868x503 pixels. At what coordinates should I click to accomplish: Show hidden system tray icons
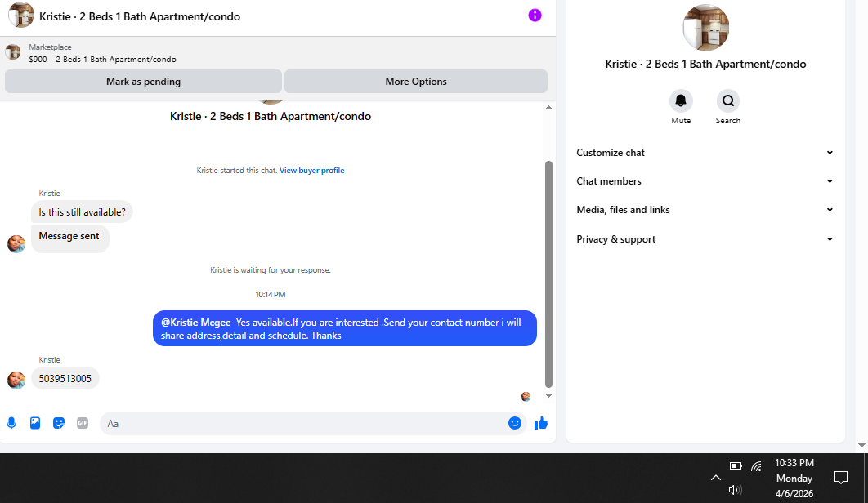716,478
